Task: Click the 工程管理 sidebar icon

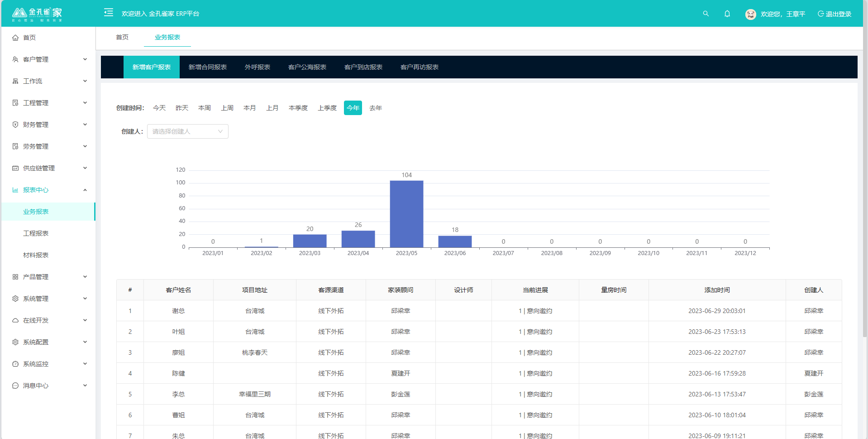Action: coord(15,103)
